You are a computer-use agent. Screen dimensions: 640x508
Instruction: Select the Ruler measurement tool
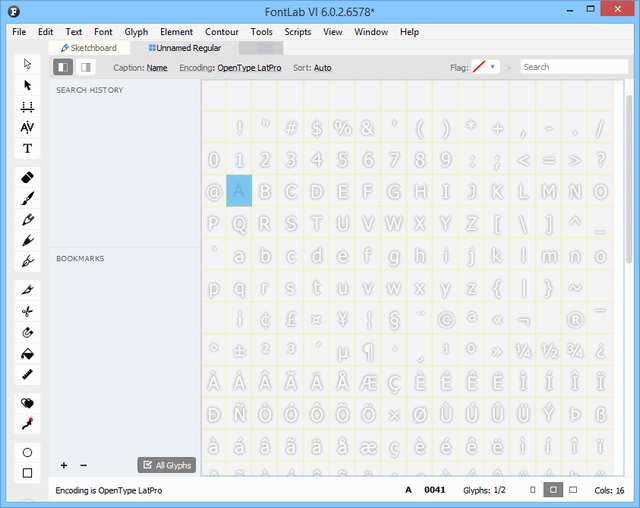coord(27,375)
